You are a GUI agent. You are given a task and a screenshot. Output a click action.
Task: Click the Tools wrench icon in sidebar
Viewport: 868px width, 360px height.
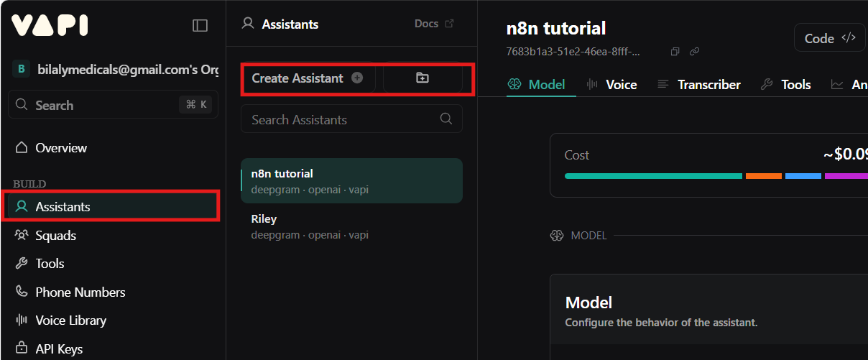[x=22, y=264]
